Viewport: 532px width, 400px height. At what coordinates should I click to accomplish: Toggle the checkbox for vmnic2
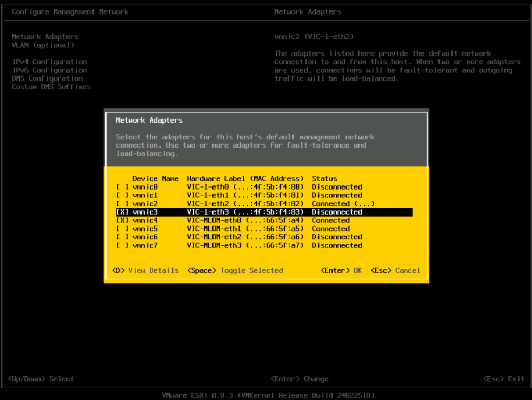pos(123,204)
